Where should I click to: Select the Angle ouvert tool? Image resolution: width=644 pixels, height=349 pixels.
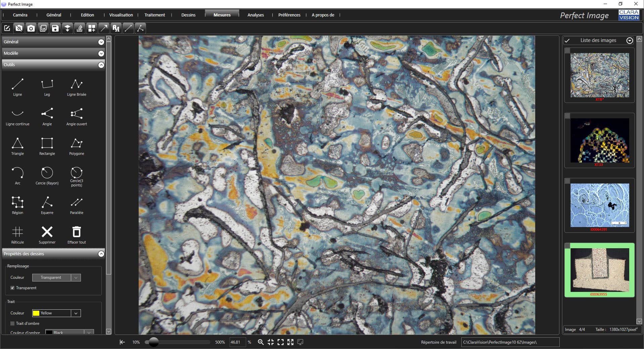pos(77,117)
